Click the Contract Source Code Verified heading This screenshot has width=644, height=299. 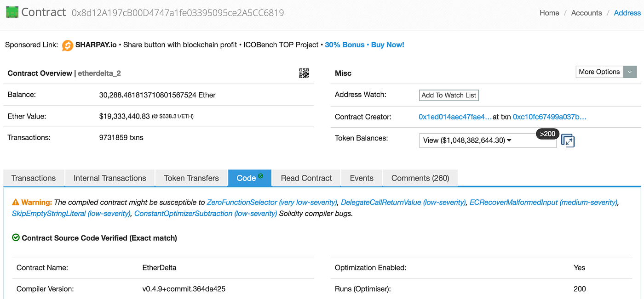(x=99, y=238)
